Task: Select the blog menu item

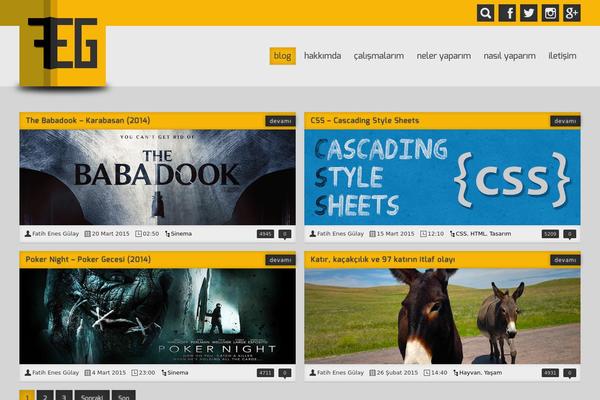Action: point(282,56)
